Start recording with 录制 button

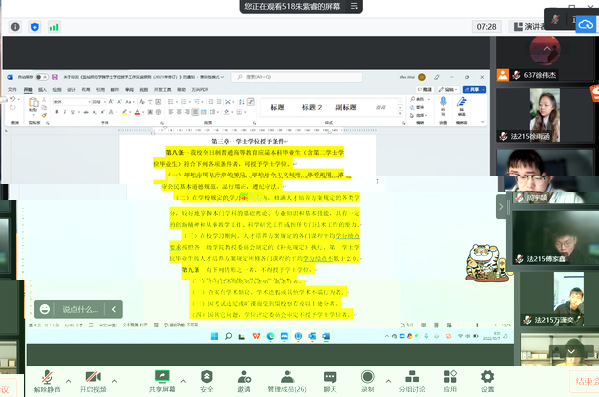[367, 381]
